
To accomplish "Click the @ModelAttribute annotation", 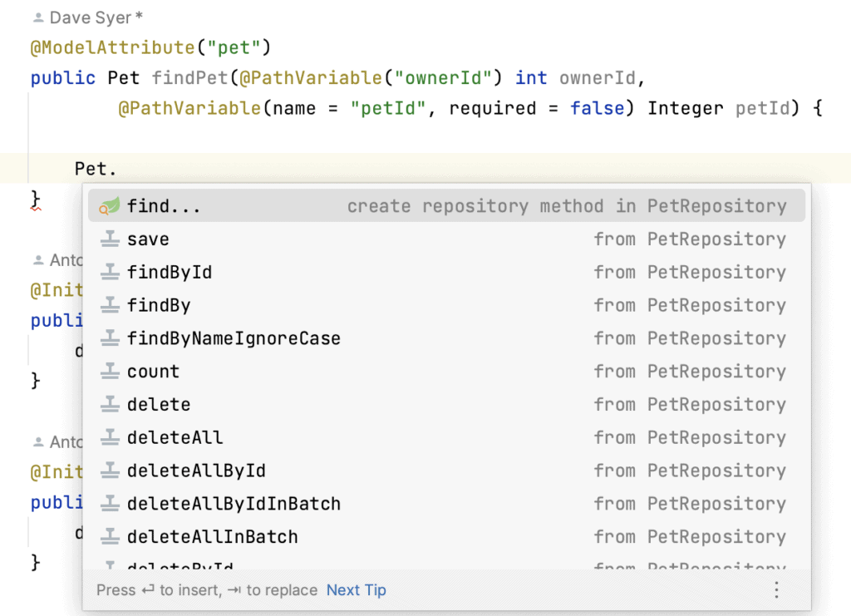I will pos(112,47).
